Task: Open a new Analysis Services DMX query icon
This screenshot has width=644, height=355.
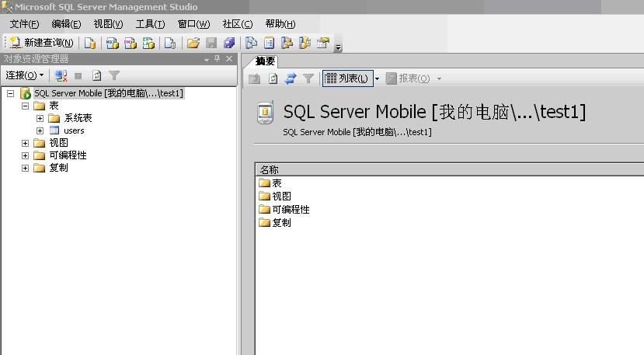Action: point(131,43)
